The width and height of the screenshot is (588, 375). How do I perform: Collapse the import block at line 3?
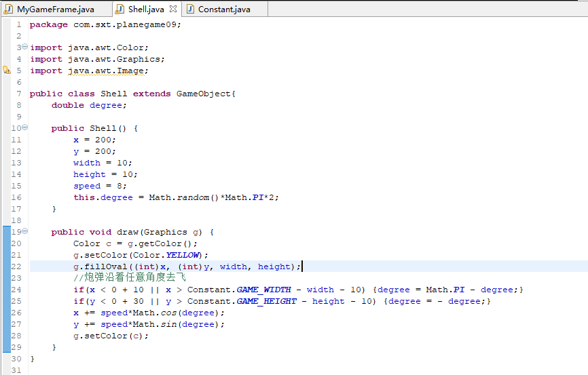[24, 47]
